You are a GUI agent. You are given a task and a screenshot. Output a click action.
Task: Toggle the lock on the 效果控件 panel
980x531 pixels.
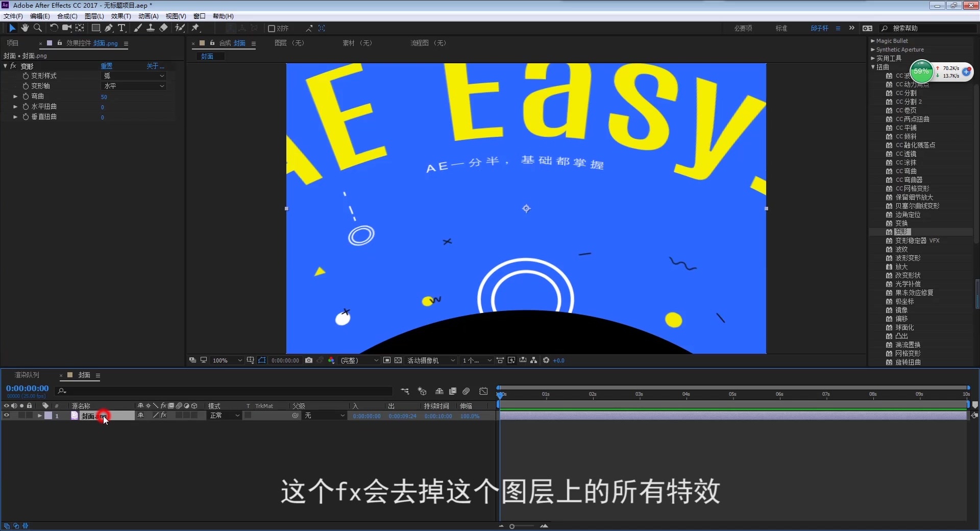pos(60,43)
